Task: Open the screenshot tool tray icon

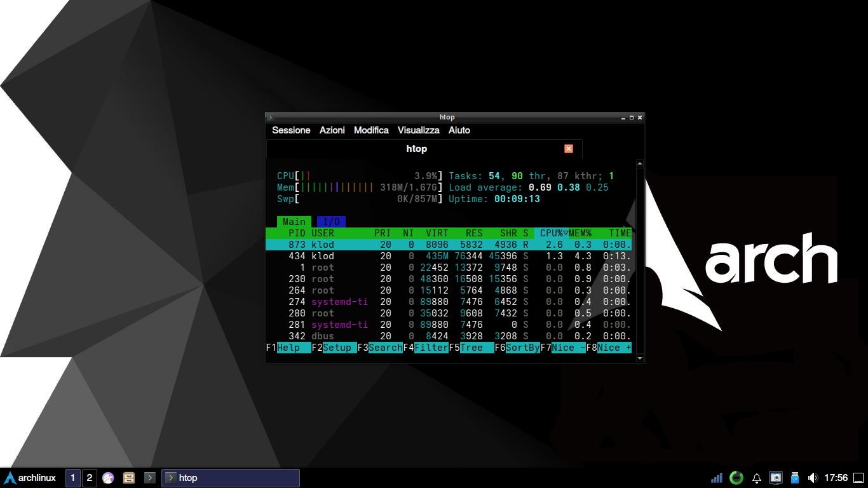Action: pos(776,478)
